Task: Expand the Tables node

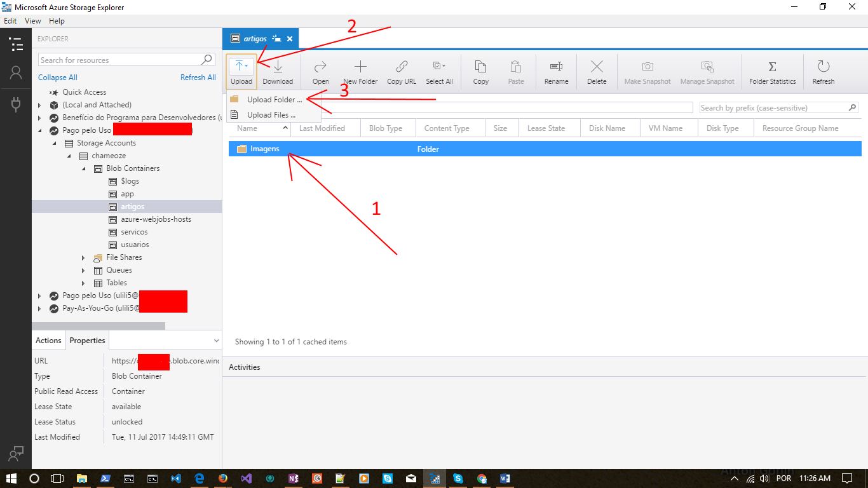Action: pyautogui.click(x=83, y=283)
